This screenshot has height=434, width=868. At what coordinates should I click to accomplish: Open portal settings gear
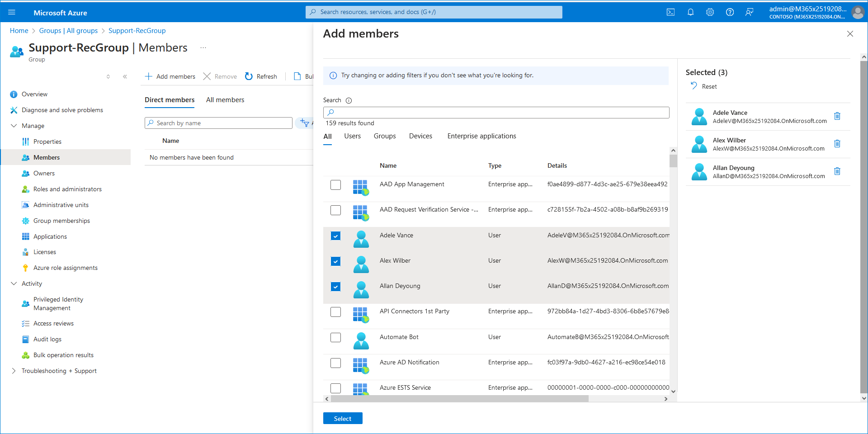tap(710, 12)
